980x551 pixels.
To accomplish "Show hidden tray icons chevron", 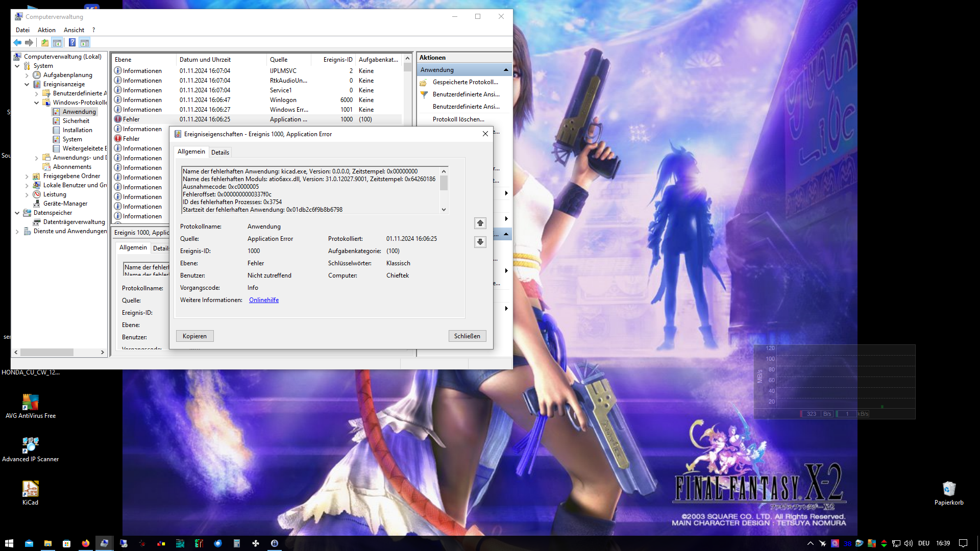I will [x=810, y=543].
